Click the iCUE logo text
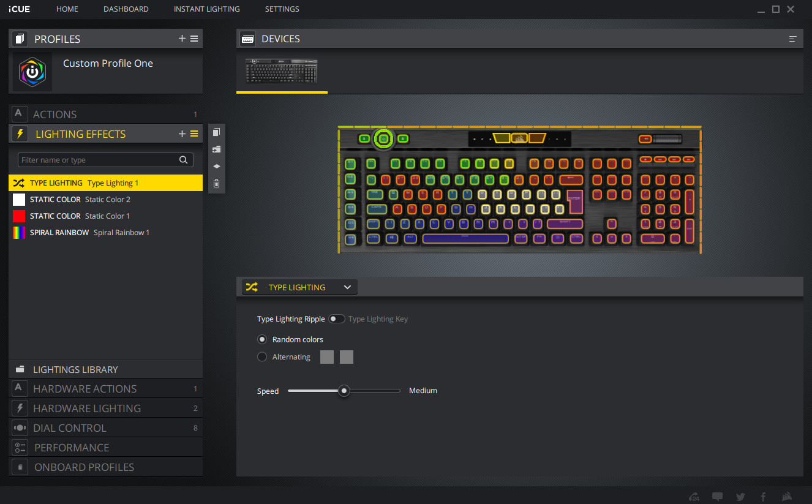 (x=19, y=9)
